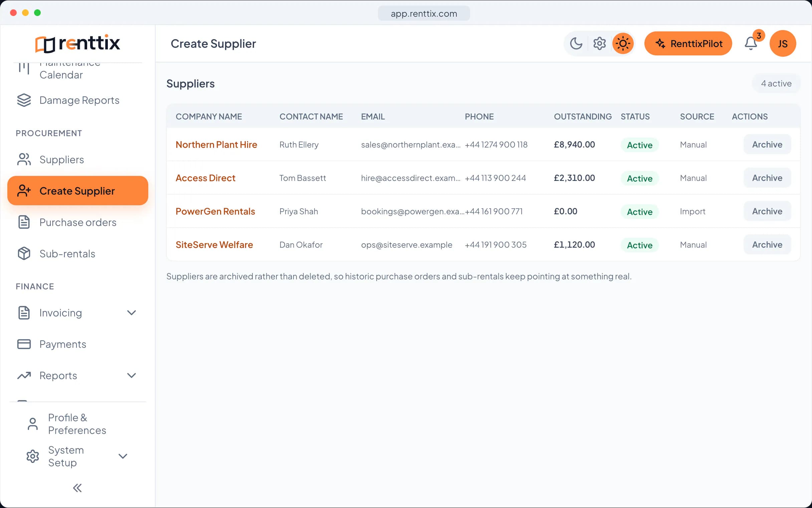Archive Access Direct
812x508 pixels.
[x=767, y=178]
